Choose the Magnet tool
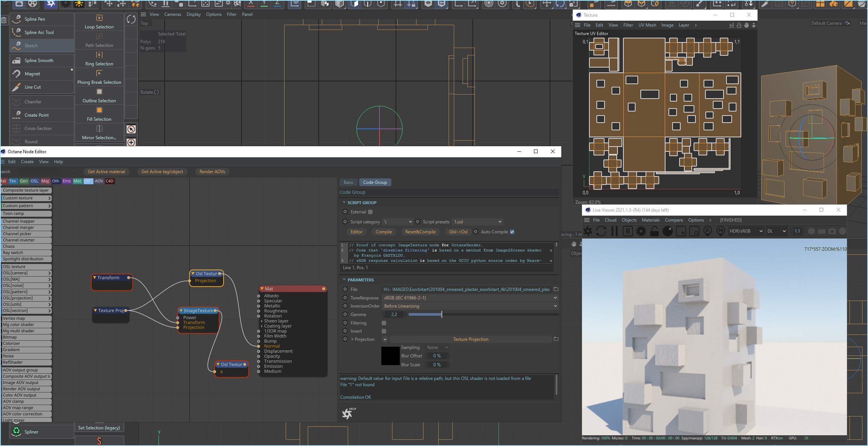This screenshot has height=446, width=868. (x=32, y=74)
